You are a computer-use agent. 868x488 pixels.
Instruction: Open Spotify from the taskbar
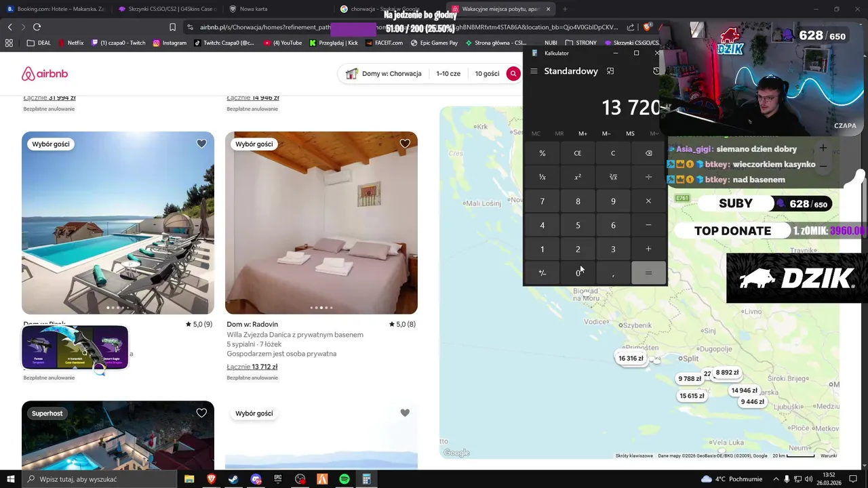pos(344,479)
